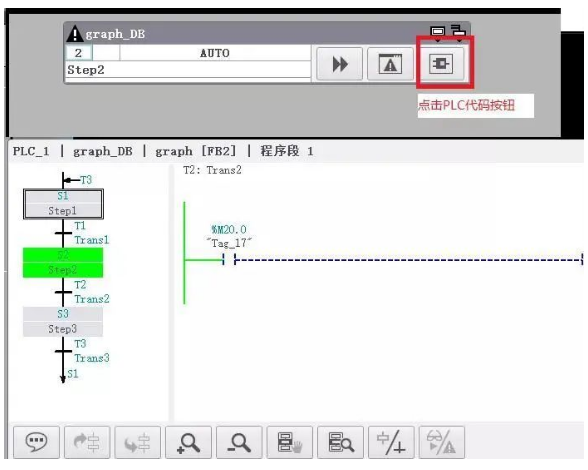Click the hand pan network icon

point(290,442)
